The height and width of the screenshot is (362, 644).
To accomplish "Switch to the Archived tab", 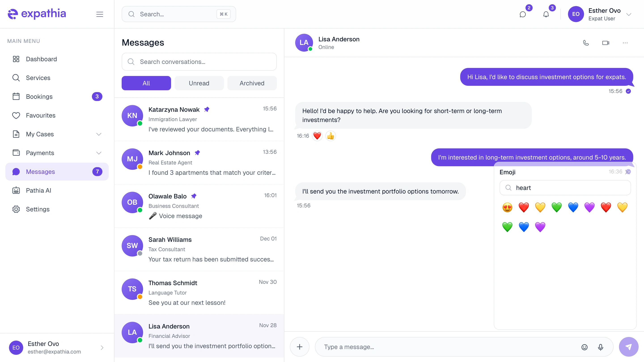I will click(x=252, y=83).
